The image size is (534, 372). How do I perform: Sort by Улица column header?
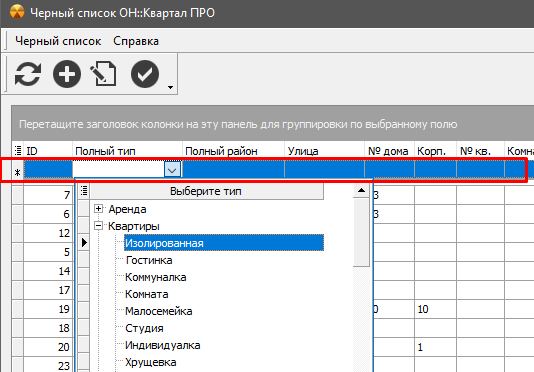(x=325, y=151)
